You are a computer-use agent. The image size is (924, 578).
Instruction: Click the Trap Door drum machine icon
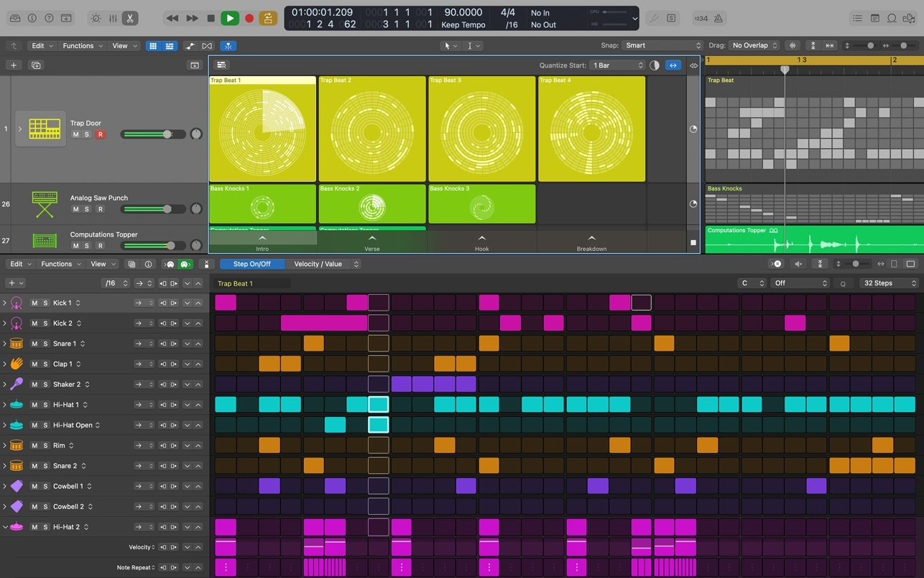pyautogui.click(x=45, y=129)
